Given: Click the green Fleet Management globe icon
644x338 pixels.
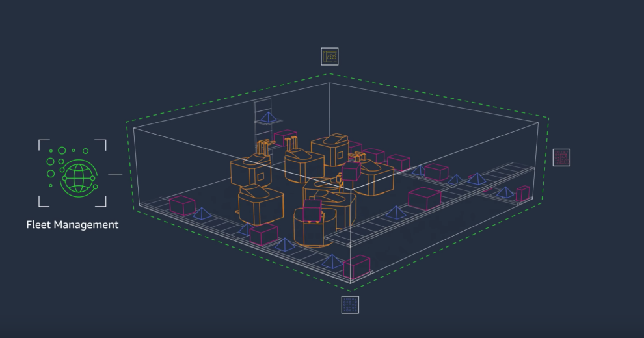Looking at the screenshot, I should (x=72, y=173).
